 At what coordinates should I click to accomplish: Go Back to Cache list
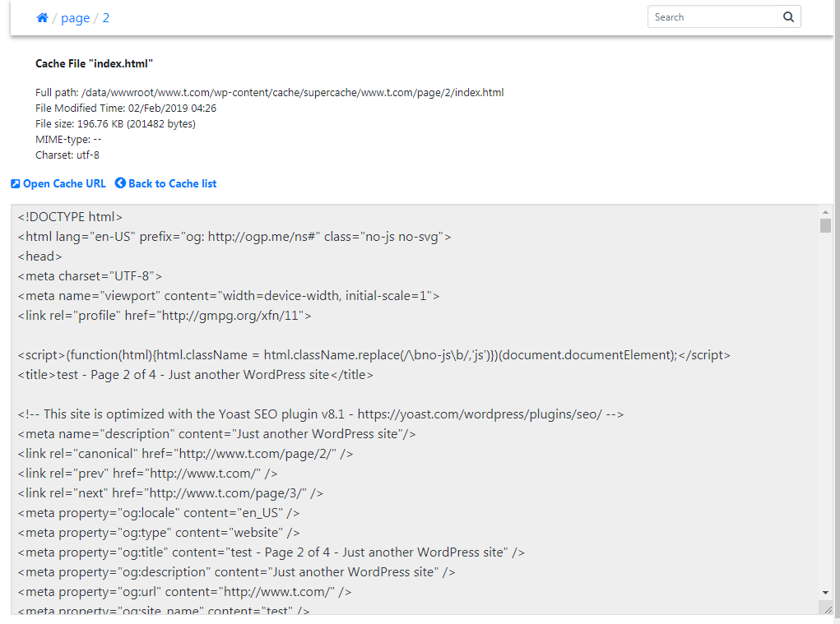coord(166,183)
